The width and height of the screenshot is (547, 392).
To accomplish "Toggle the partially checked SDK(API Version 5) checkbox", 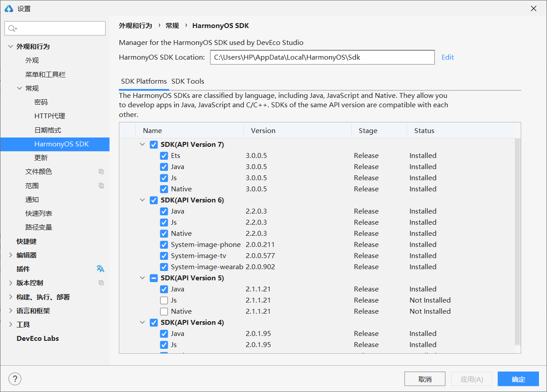I will tap(154, 278).
